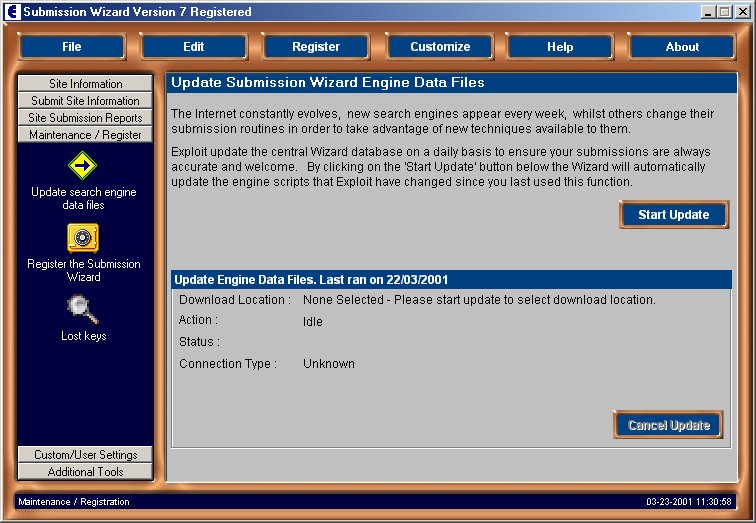The height and width of the screenshot is (523, 756).
Task: Click the 'Unknown' connection type value
Action: 328,363
